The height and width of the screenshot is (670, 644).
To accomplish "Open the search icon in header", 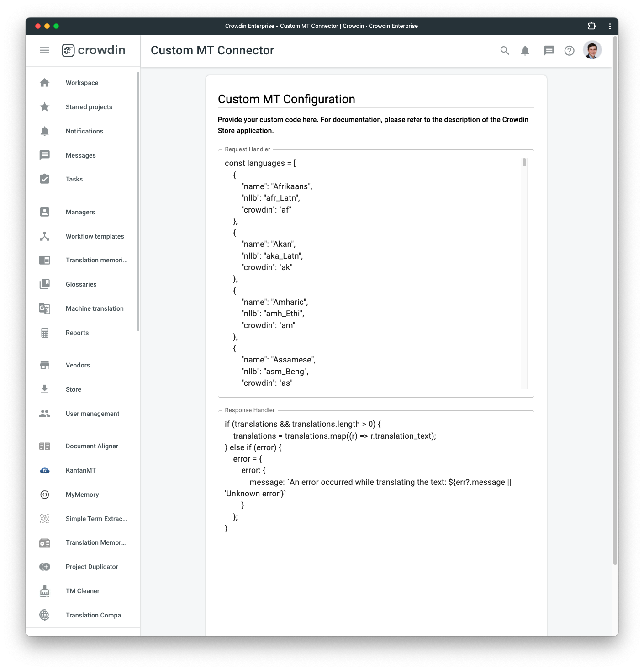I will click(x=505, y=51).
